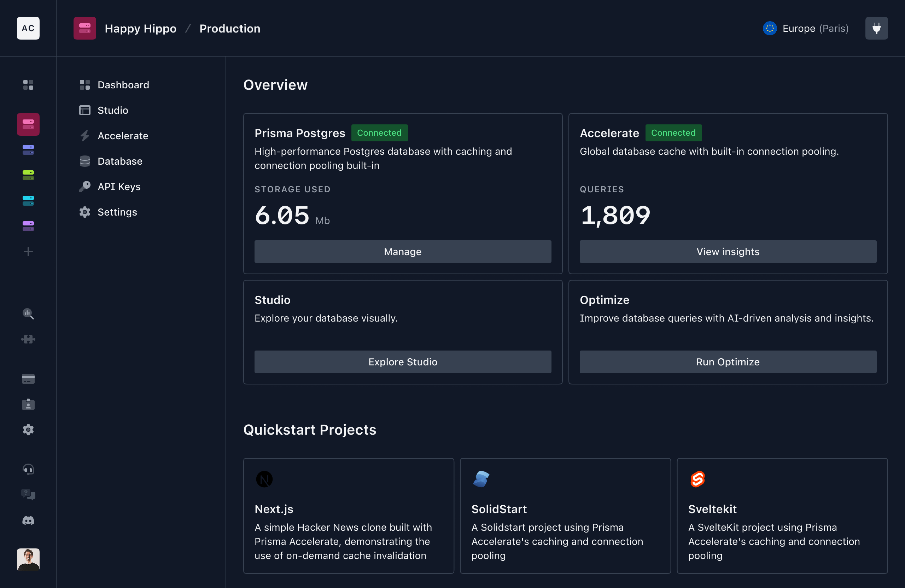This screenshot has width=905, height=588.
Task: Switch to the green project icon
Action: pyautogui.click(x=28, y=175)
